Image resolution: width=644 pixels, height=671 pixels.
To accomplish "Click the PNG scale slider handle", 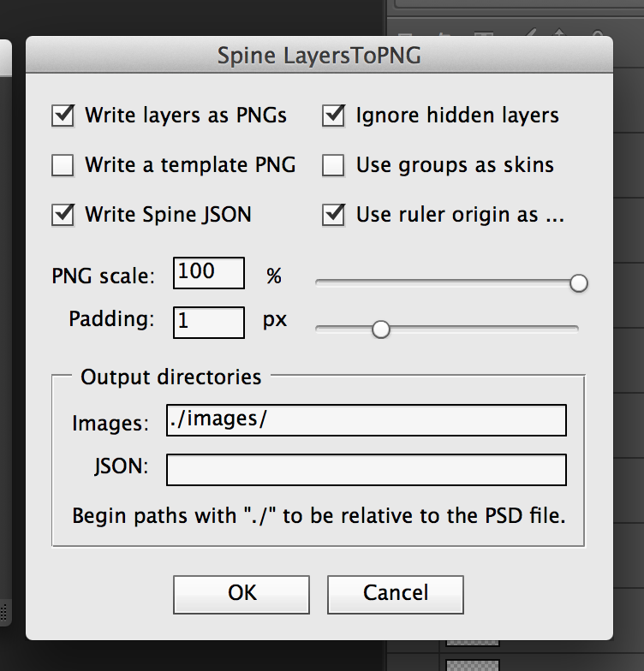I will tap(579, 283).
